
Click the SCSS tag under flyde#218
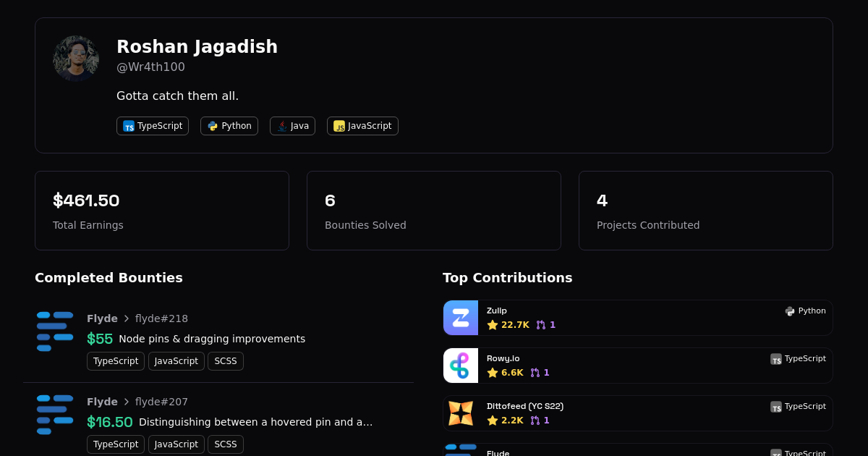tap(226, 360)
